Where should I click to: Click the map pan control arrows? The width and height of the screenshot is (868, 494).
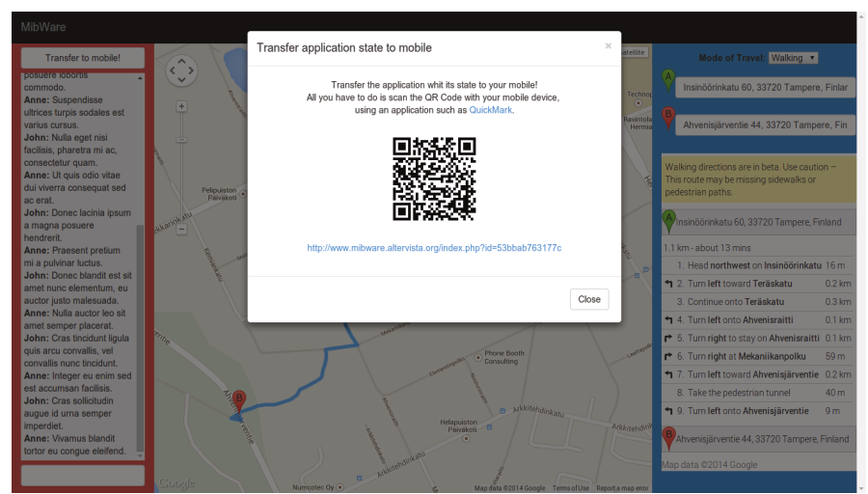[181, 70]
